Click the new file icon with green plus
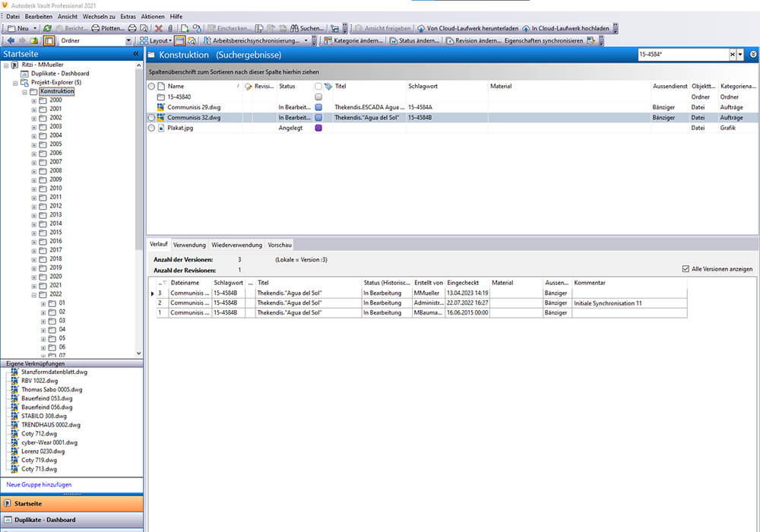Screen dimensions: 760x532 pyautogui.click(x=185, y=29)
